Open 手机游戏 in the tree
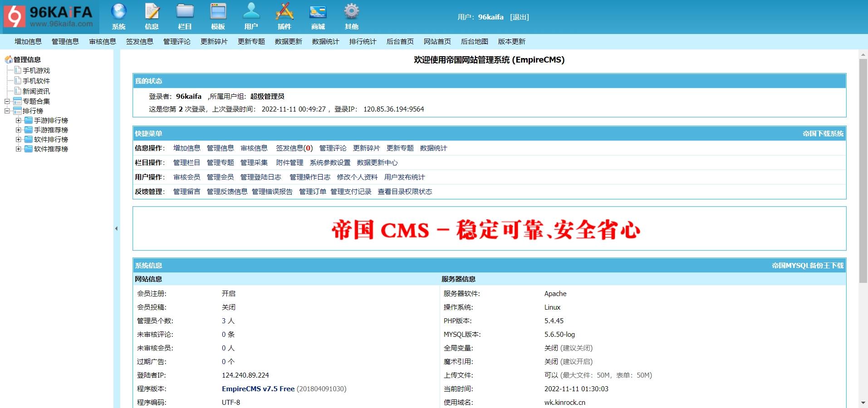 36,70
